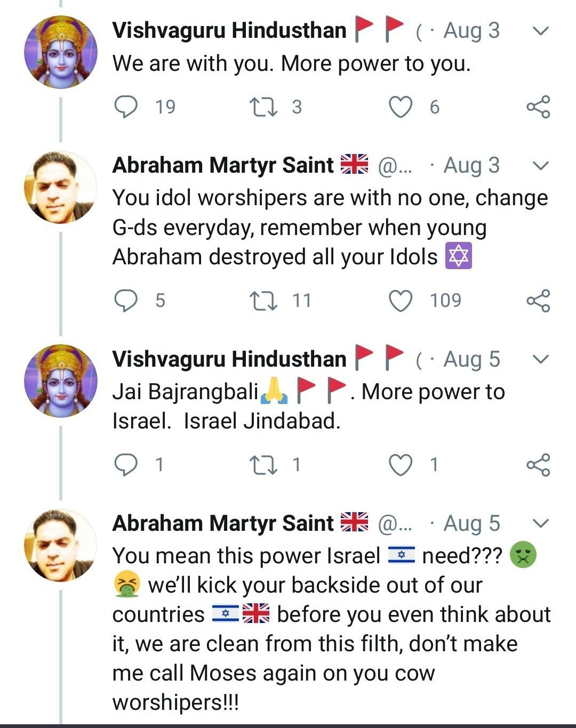Viewport: 576px width, 728px height.
Task: Open options chevron on first Aug 3 tweet
Action: [x=541, y=31]
